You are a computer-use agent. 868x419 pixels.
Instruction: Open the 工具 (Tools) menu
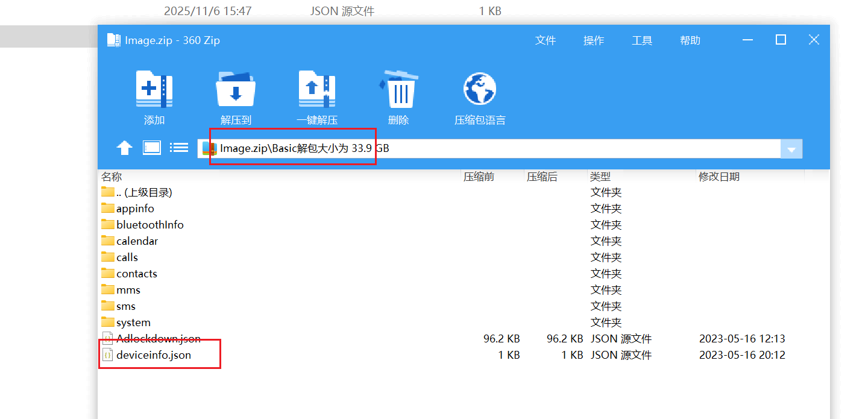click(642, 40)
